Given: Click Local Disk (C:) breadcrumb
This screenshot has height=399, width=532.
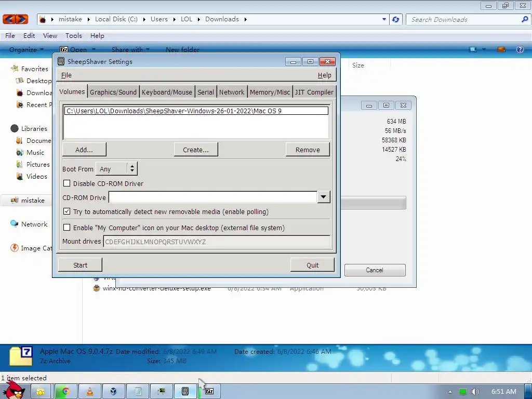Looking at the screenshot, I should (116, 19).
